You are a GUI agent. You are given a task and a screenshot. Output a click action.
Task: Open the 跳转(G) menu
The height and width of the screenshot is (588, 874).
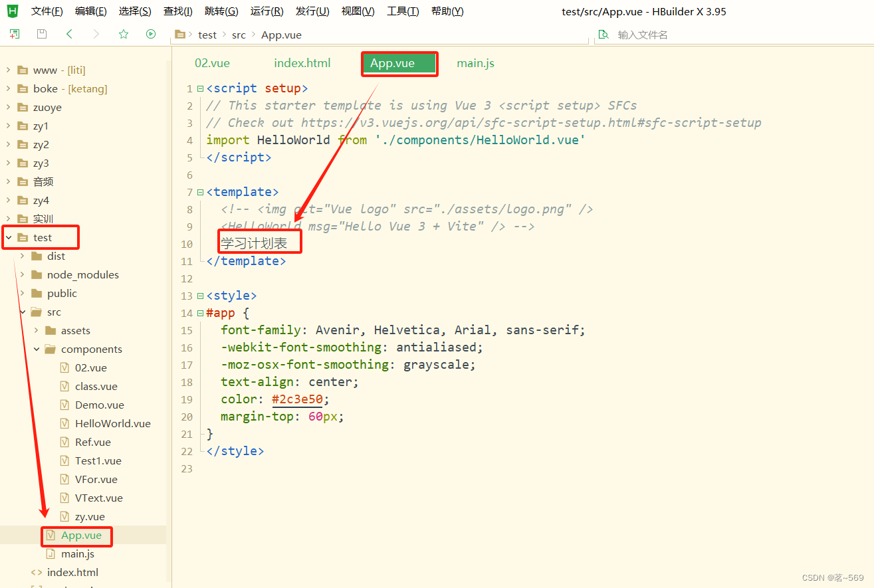[221, 11]
